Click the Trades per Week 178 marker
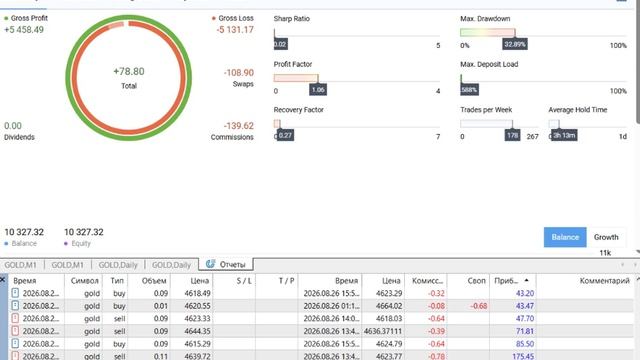 [513, 136]
